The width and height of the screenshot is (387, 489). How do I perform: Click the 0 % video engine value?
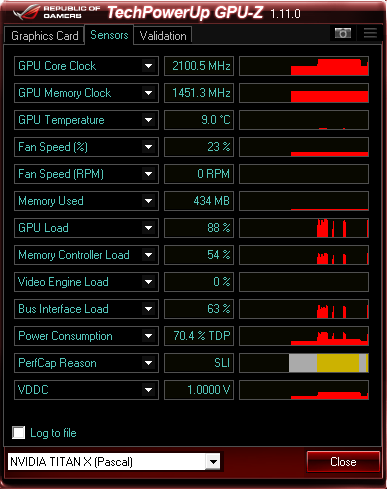click(x=199, y=282)
